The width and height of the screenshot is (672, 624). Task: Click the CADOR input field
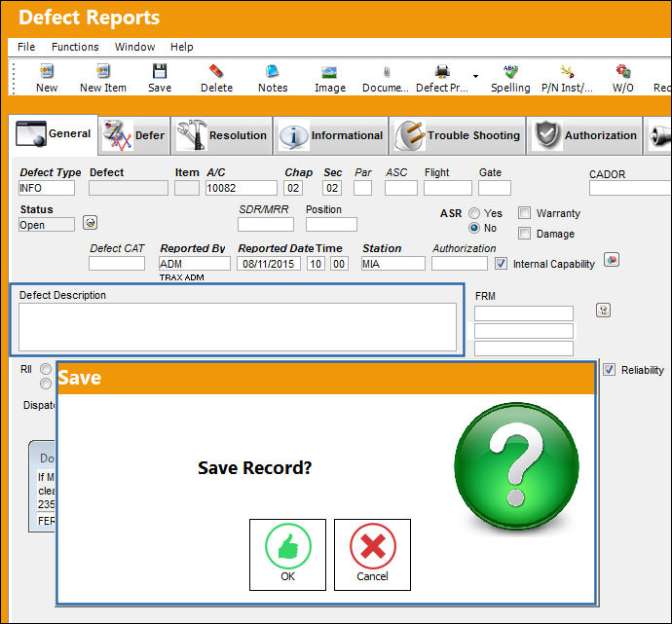pos(630,188)
